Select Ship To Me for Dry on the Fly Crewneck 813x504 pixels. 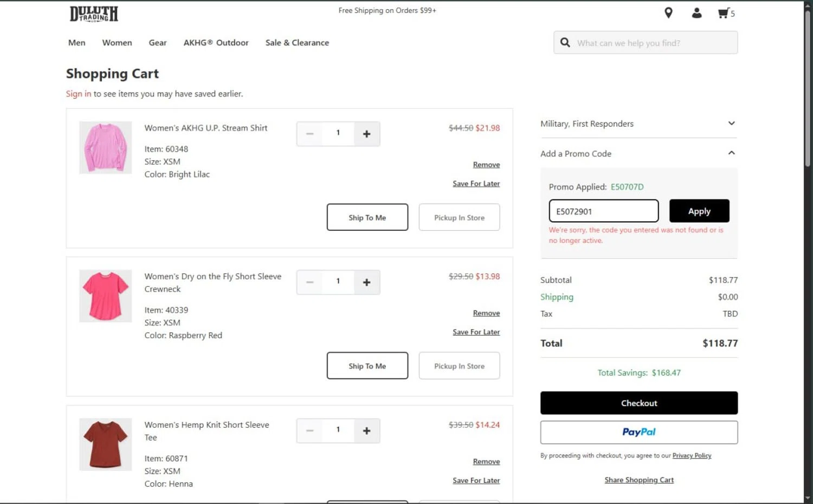tap(367, 366)
